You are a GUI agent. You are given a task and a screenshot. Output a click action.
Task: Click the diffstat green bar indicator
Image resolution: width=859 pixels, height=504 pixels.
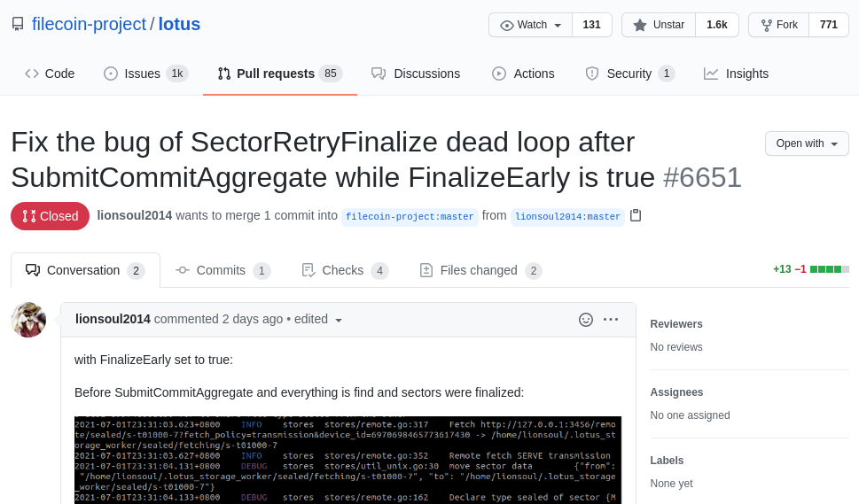830,269
